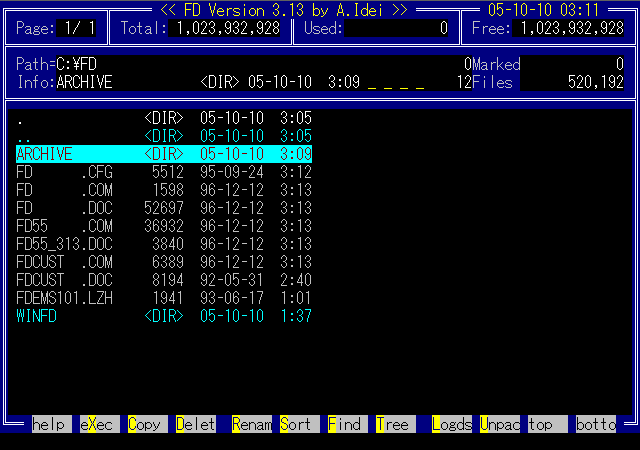Click the date 93-06-17 of FDEMS101.LZH
Image resolution: width=640 pixels, height=450 pixels.
[x=231, y=298]
